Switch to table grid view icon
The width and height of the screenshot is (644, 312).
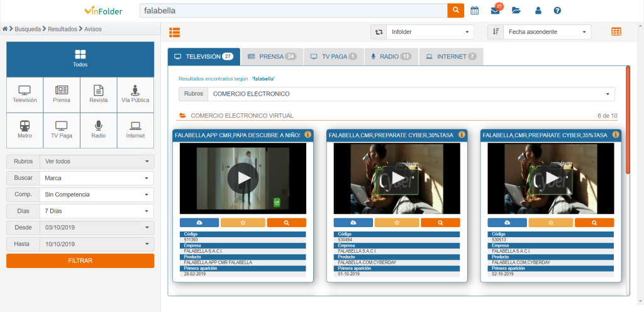coord(616,31)
